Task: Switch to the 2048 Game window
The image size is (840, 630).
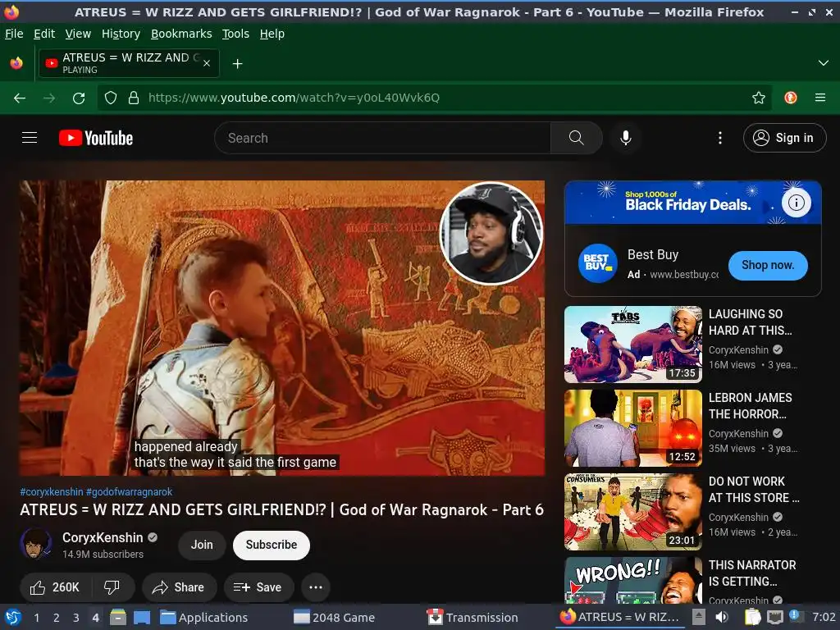Action: 335,617
